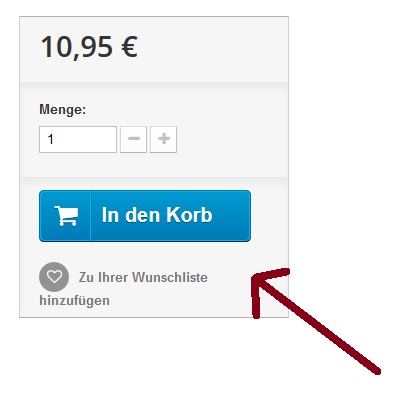Focus the Menge quantity input field
The image size is (401, 408).
78,139
